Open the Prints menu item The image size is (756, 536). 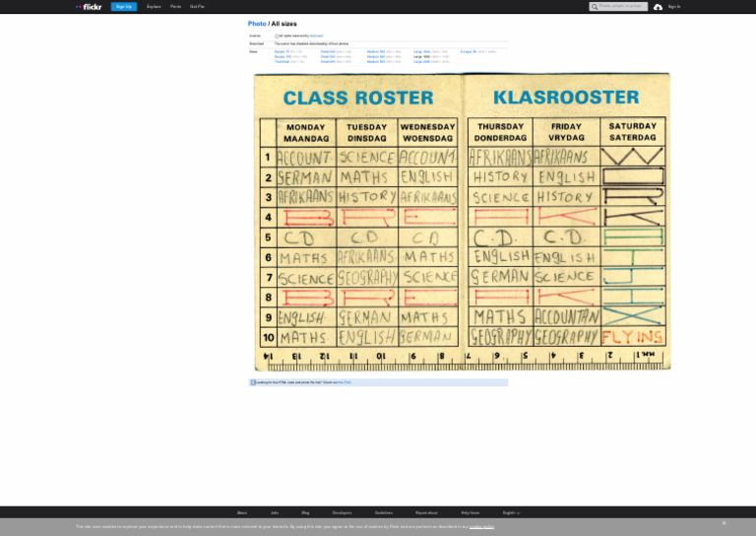175,7
